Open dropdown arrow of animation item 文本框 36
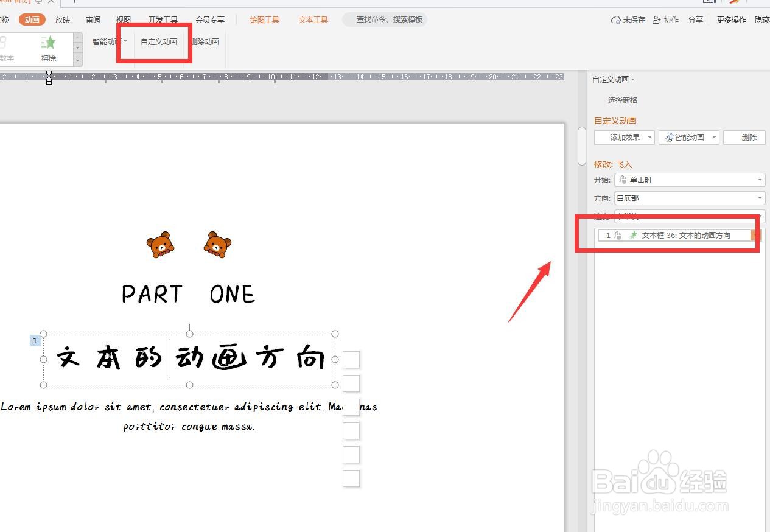 [x=755, y=236]
